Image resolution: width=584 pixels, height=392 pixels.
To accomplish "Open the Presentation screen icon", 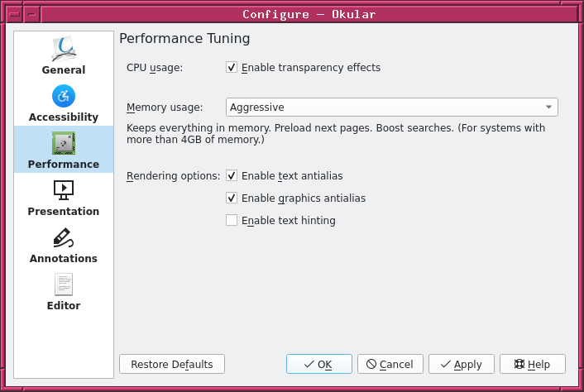I will click(x=64, y=190).
